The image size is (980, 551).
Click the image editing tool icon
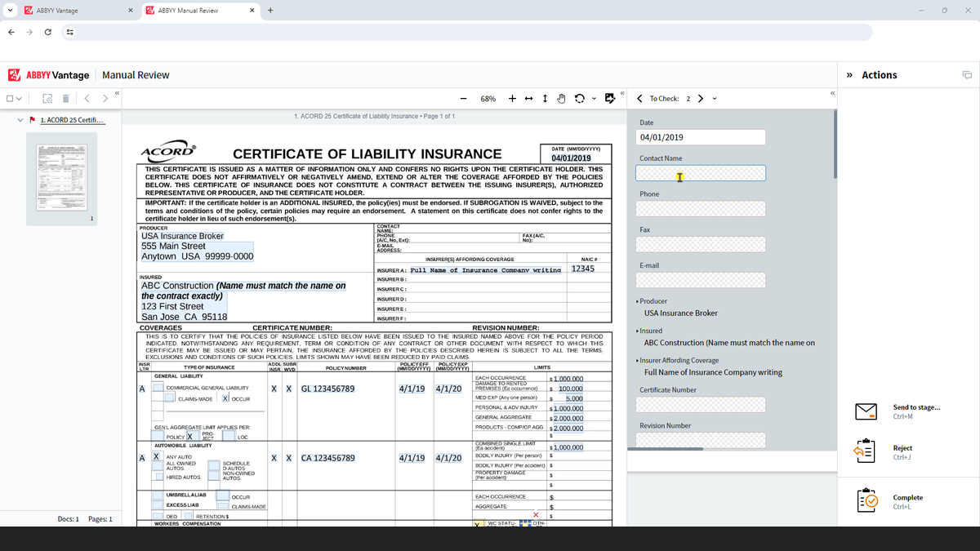pyautogui.click(x=610, y=99)
